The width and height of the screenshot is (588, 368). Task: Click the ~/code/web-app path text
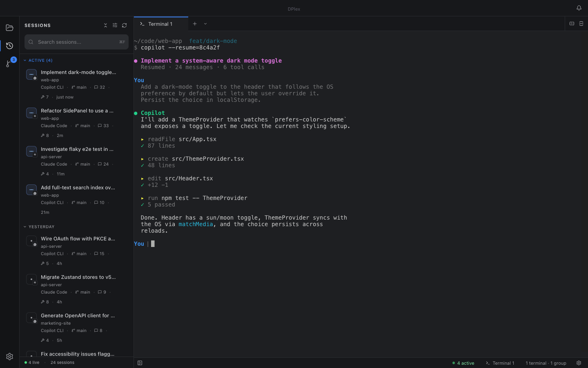coord(158,41)
